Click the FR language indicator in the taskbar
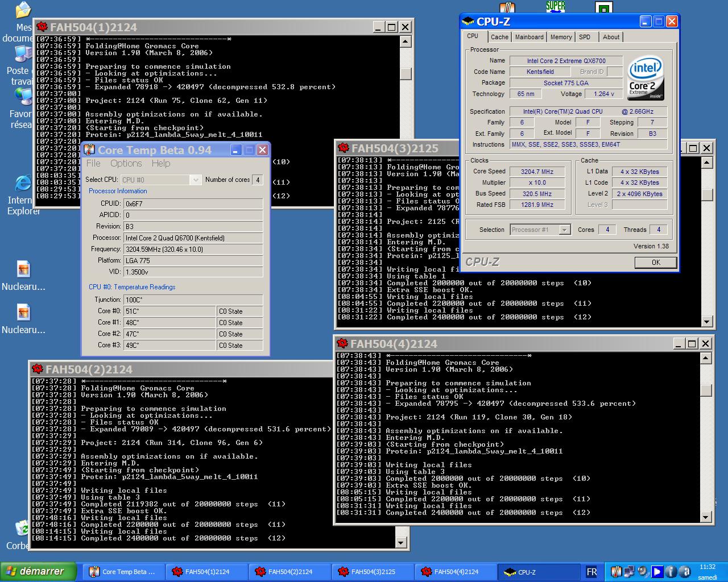The image size is (728, 582). (x=591, y=572)
